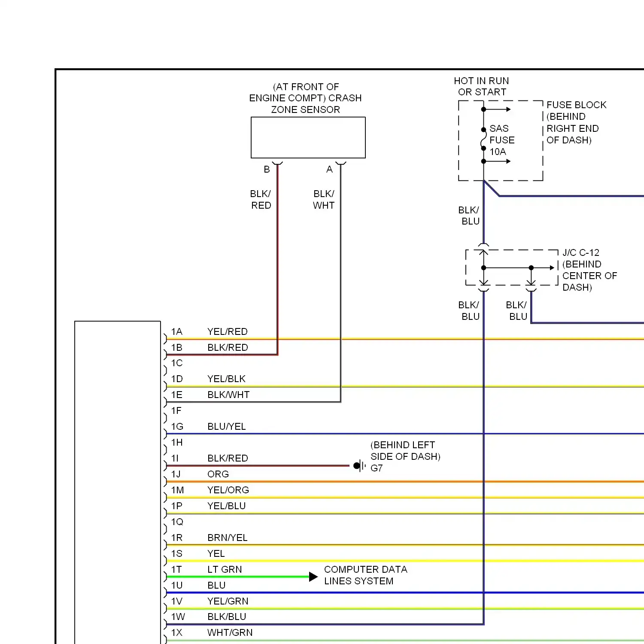Click the arrowhead pointing to Computer Data Lines

313,577
